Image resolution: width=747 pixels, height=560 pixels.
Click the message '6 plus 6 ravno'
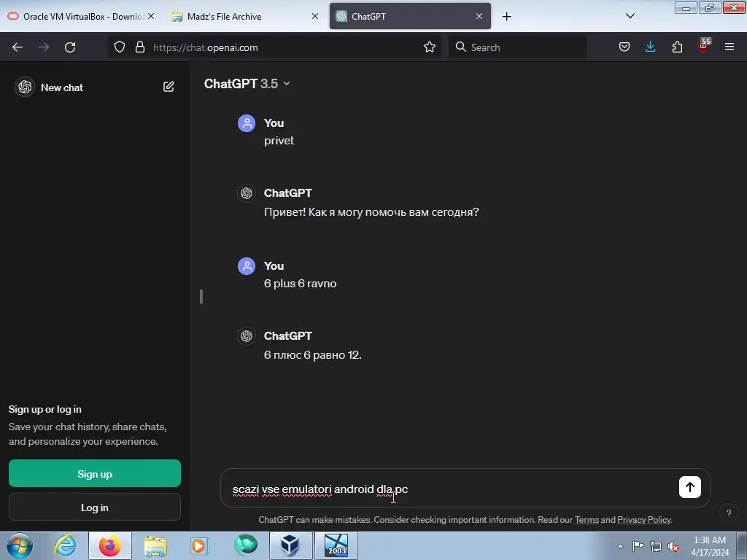tap(300, 284)
